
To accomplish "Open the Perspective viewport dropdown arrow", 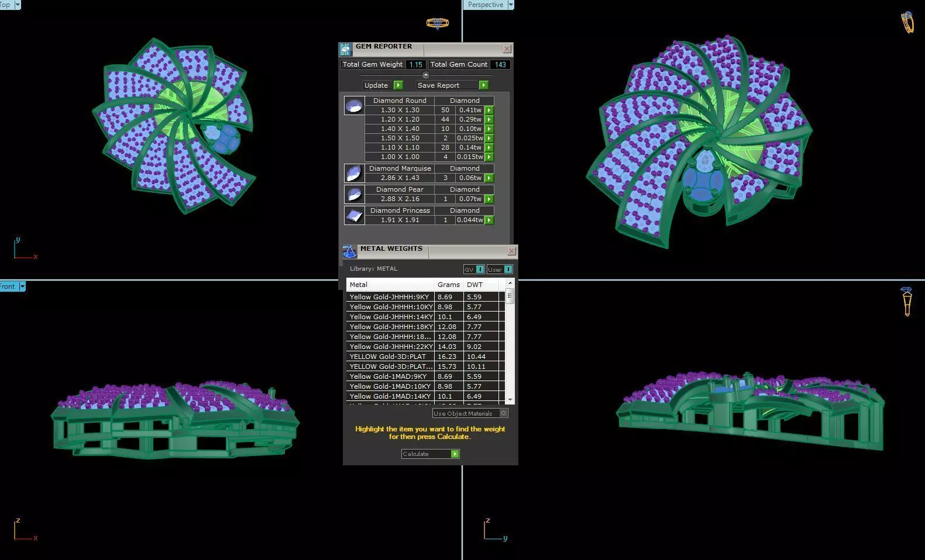I will (x=510, y=5).
